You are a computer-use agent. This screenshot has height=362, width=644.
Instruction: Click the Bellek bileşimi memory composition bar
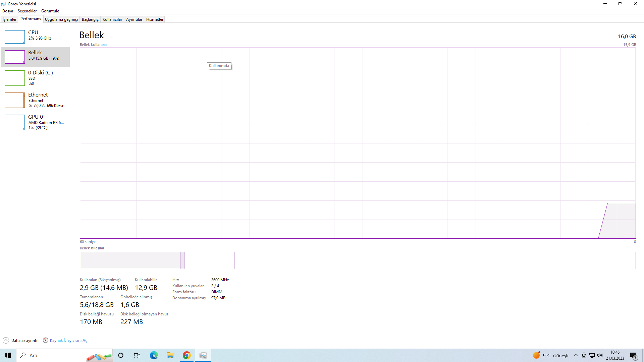358,260
